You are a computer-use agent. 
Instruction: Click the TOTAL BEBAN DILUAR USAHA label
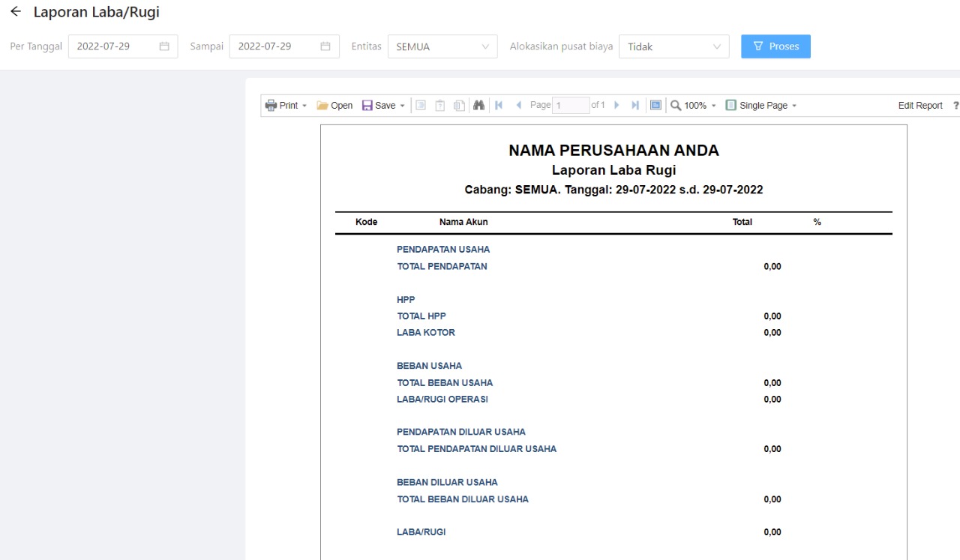coord(463,499)
